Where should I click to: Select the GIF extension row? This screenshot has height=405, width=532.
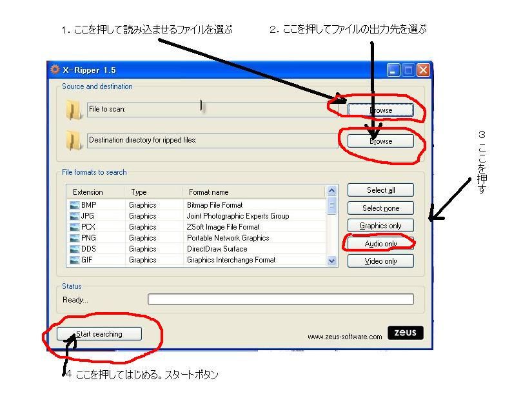click(x=197, y=260)
